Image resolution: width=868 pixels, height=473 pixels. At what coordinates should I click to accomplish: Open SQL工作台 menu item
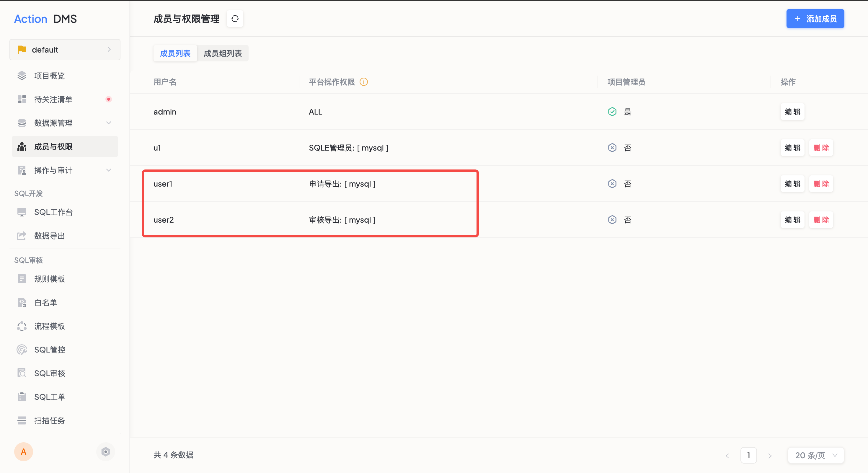point(65,212)
